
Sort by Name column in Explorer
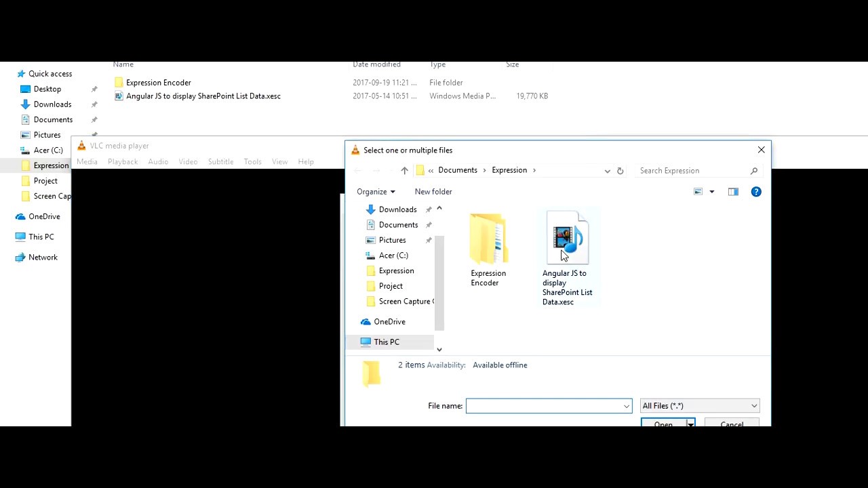123,64
